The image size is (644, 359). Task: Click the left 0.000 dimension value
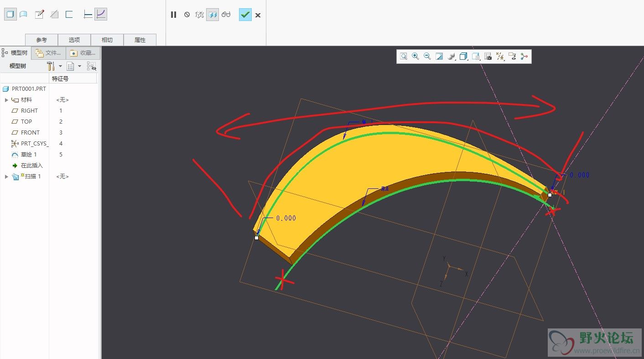(286, 219)
